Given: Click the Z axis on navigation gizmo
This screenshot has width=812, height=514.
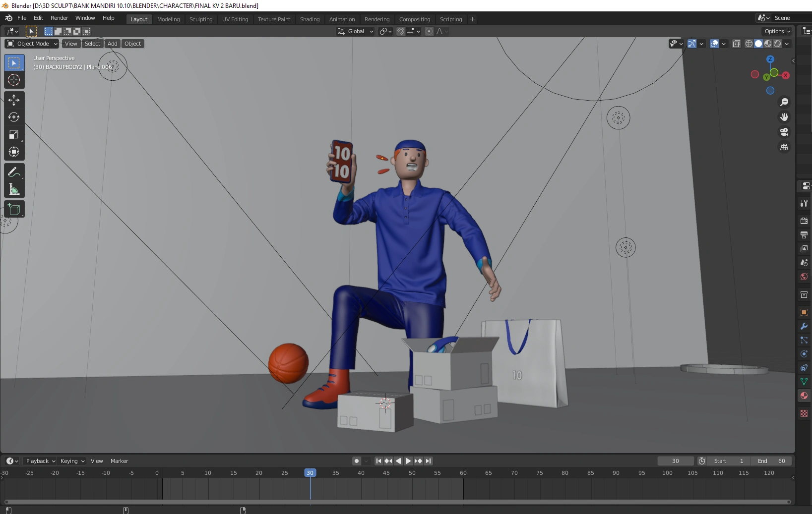Looking at the screenshot, I should 770,59.
